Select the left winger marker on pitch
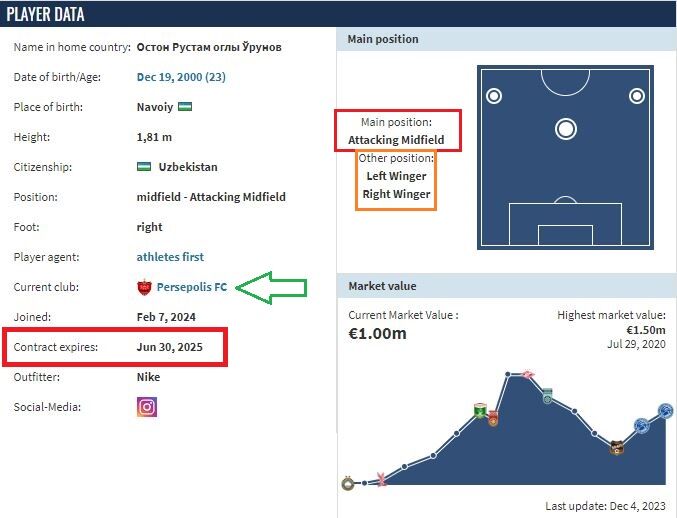Screen dimensions: 677x518 click(x=493, y=96)
